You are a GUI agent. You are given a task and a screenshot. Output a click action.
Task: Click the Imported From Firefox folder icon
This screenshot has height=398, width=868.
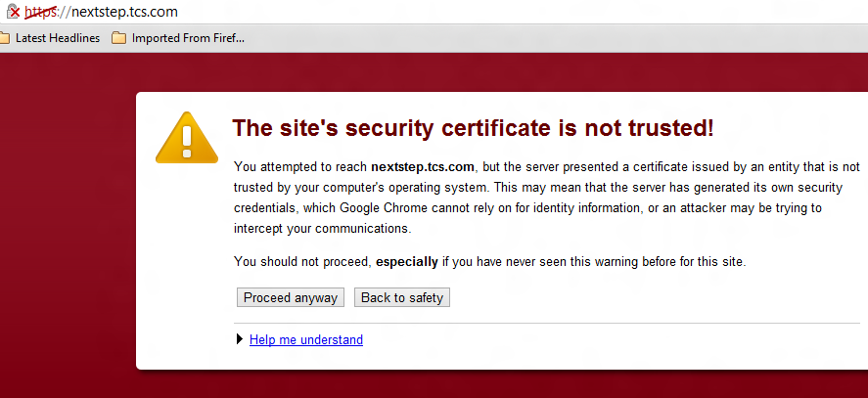(118, 38)
